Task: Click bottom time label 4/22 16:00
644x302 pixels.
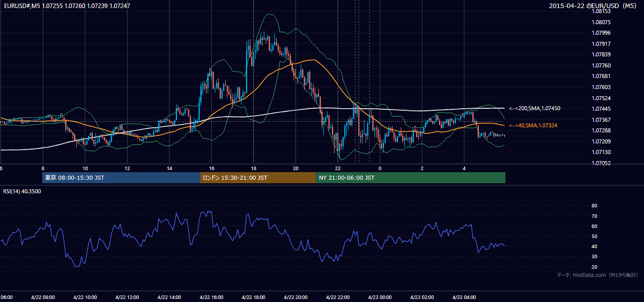Action: tap(212, 297)
